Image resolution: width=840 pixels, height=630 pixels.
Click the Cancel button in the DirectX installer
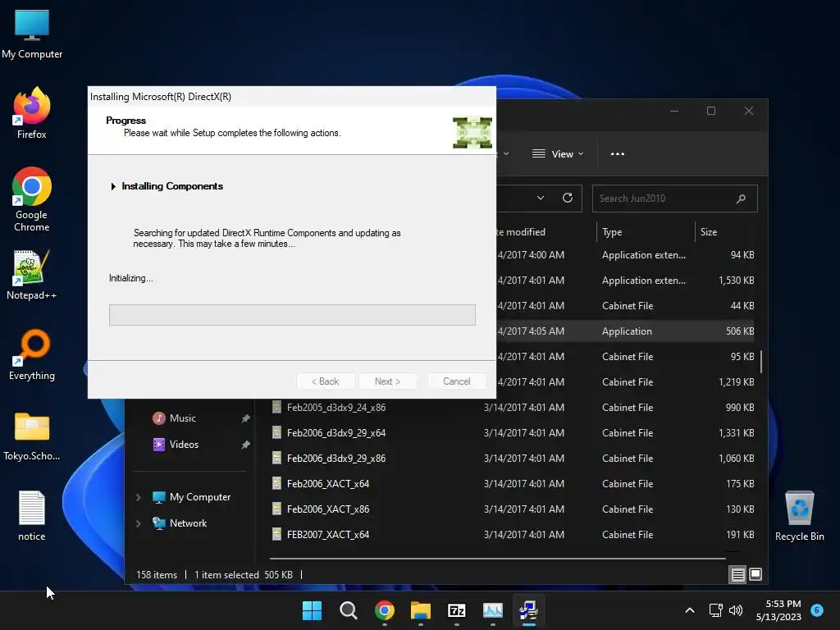coord(456,381)
